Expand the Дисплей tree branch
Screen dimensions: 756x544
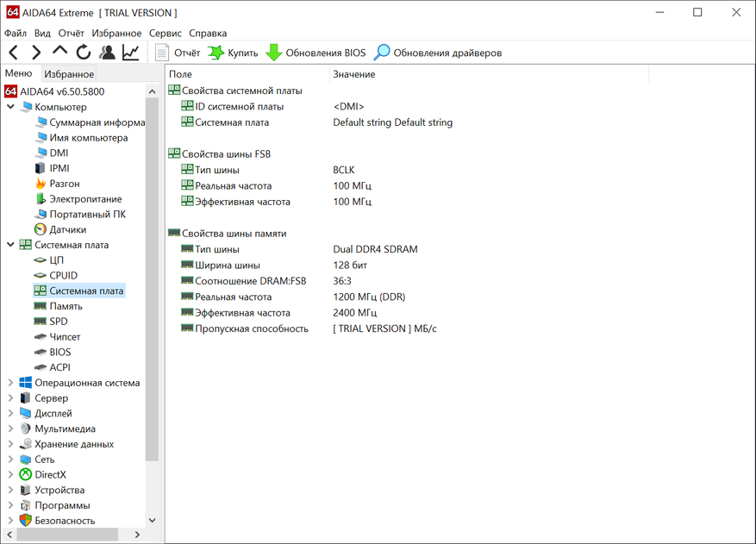click(10, 413)
